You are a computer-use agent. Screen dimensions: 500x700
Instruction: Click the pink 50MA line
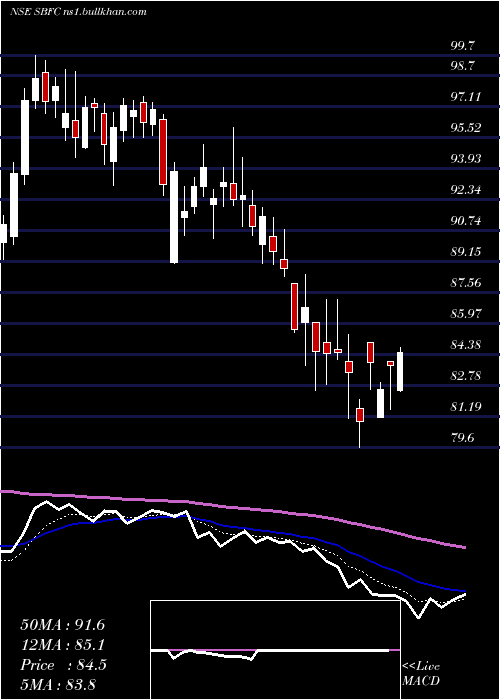click(232, 507)
